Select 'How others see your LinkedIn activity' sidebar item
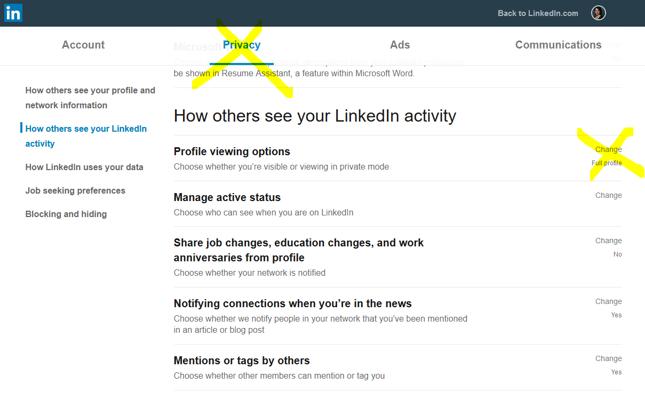The image size is (645, 400). [x=86, y=136]
